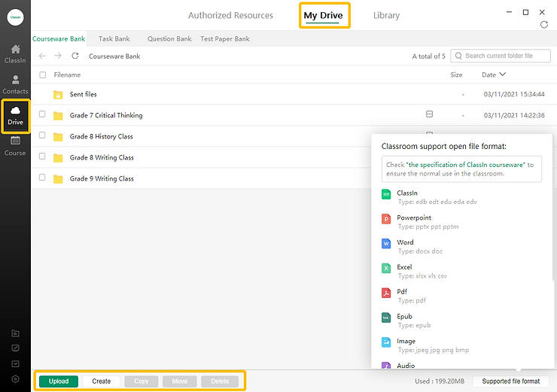
Task: Open the Course calendar icon
Action: 15,141
